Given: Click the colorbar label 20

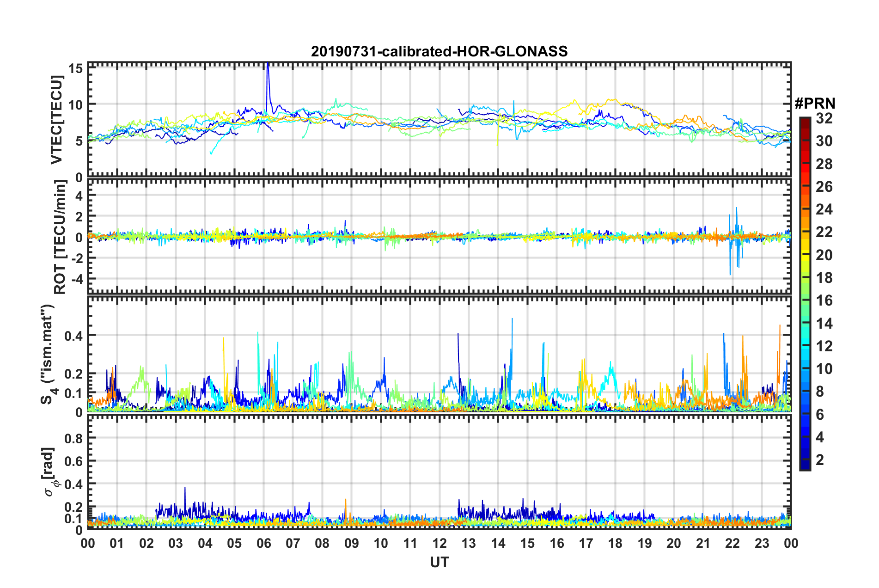Looking at the screenshot, I should 824,255.
